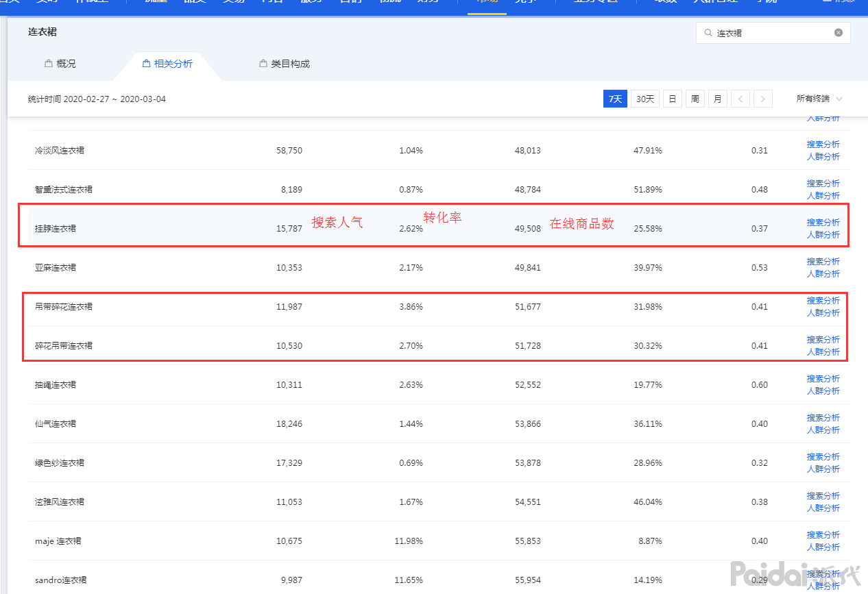Open 搜索分析 for 挂脖连衣裙
Image resolution: width=868 pixels, height=594 pixels.
[x=823, y=222]
